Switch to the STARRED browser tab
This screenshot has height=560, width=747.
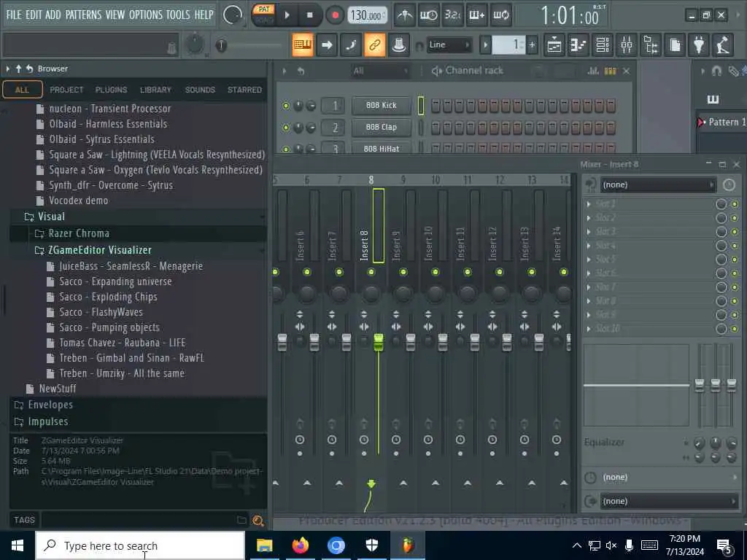point(244,90)
